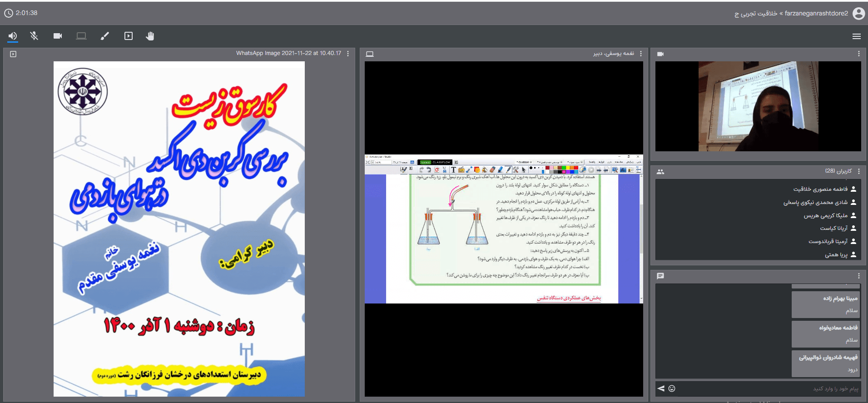Click the chat panel speech bubble icon
The image size is (868, 403).
660,276
